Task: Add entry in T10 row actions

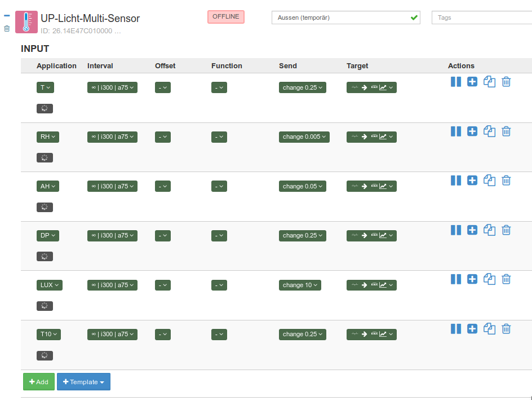Action: (x=472, y=329)
